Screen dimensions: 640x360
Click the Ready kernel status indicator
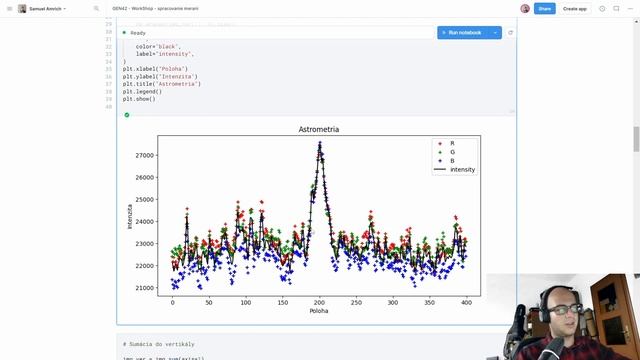point(134,33)
